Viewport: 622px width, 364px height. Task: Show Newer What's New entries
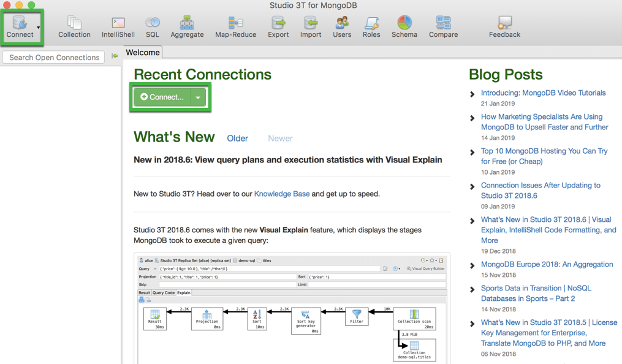click(x=280, y=138)
